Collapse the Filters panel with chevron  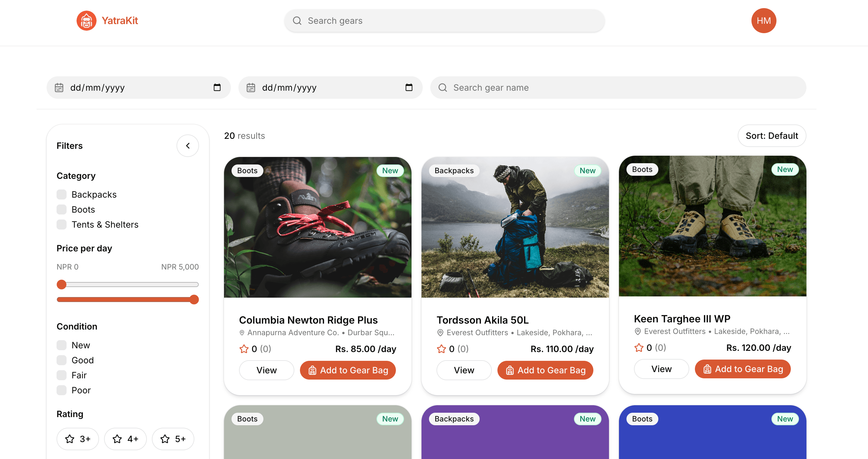tap(188, 146)
